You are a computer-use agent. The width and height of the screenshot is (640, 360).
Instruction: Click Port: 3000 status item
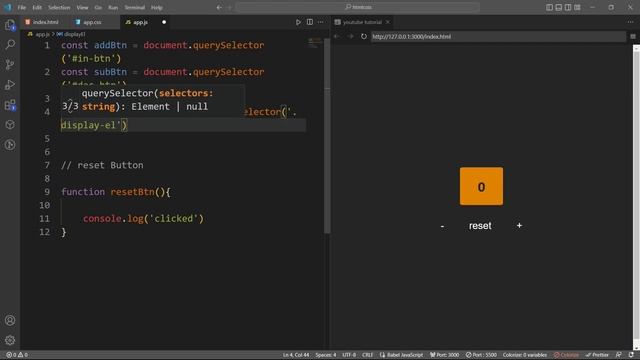[444, 355]
